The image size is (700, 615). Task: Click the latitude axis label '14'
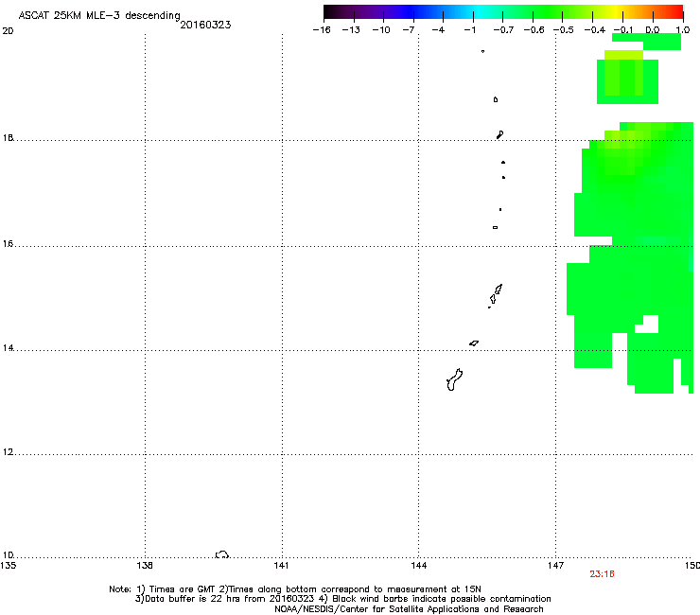coord(8,348)
